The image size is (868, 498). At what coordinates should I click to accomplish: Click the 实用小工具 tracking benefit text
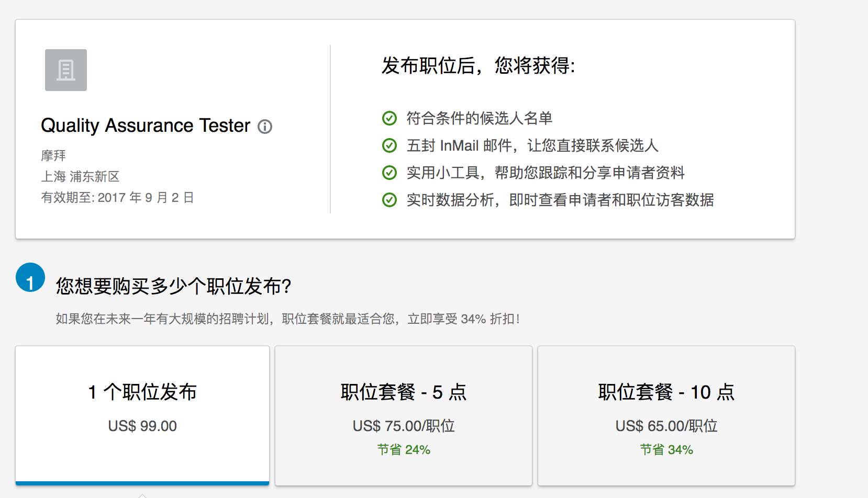pos(546,173)
